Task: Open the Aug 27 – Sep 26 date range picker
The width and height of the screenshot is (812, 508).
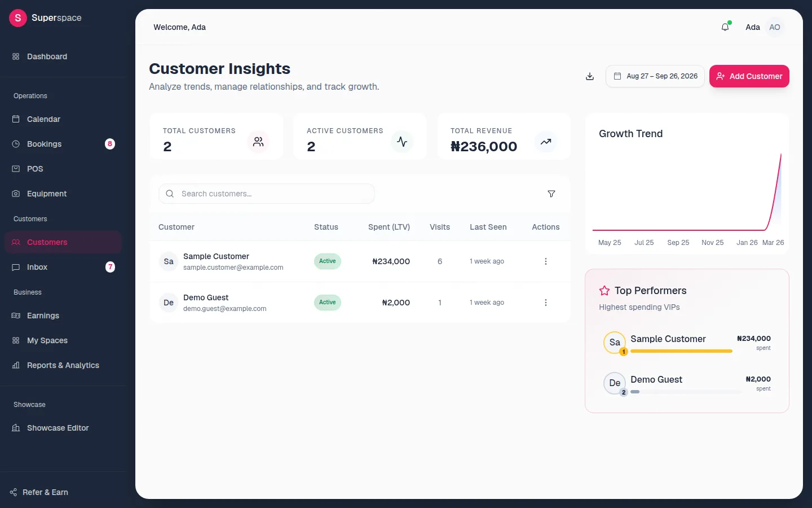Action: tap(655, 76)
